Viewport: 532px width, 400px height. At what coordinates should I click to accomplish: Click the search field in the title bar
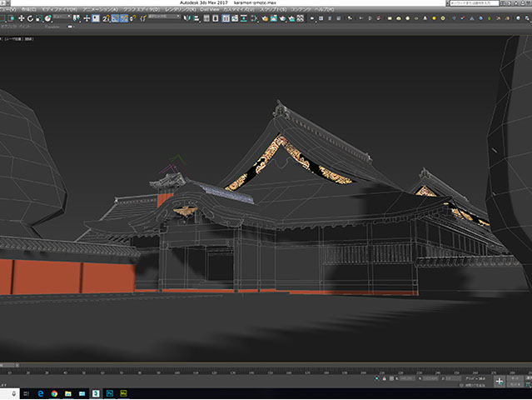471,3
